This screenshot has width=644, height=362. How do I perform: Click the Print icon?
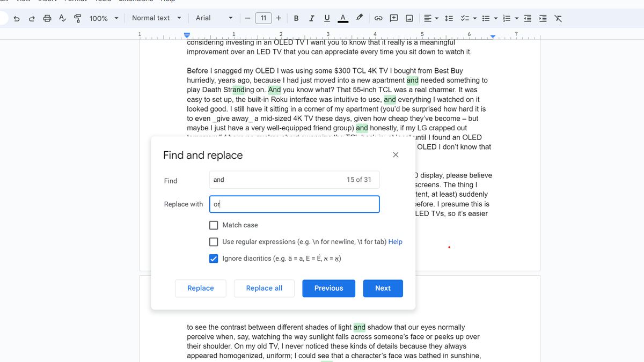(47, 18)
